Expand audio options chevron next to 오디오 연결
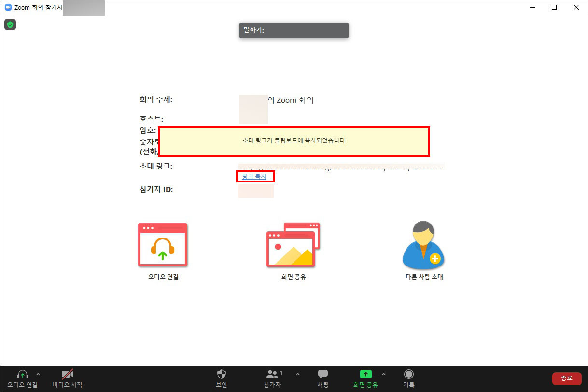 (x=39, y=374)
